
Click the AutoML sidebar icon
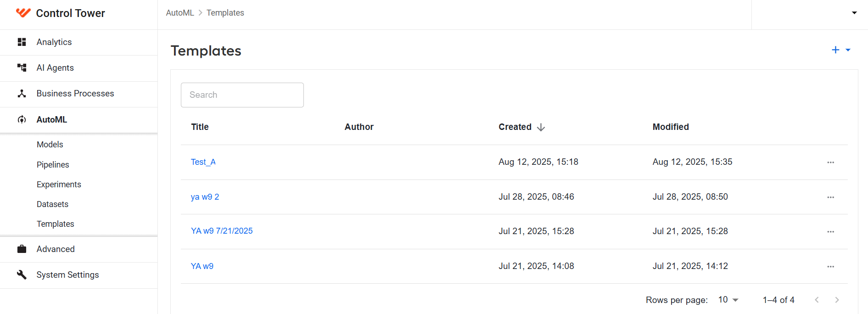[22, 120]
